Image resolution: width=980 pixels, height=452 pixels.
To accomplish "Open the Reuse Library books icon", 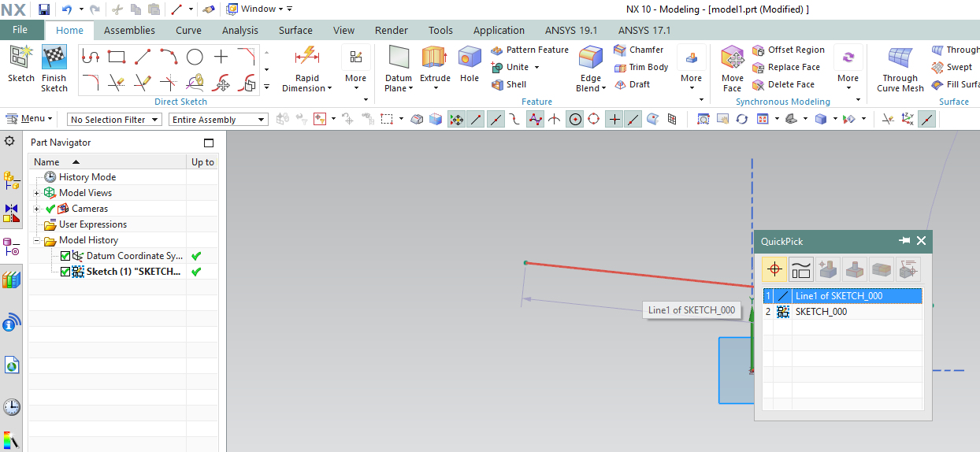I will [12, 280].
